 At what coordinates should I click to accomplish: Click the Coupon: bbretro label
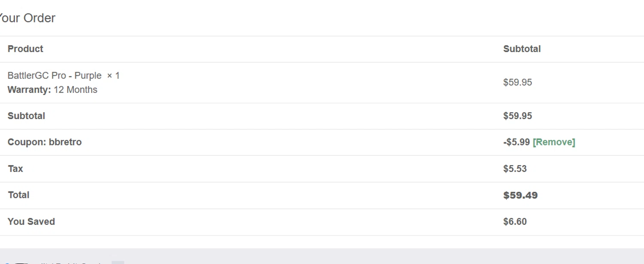coord(45,142)
